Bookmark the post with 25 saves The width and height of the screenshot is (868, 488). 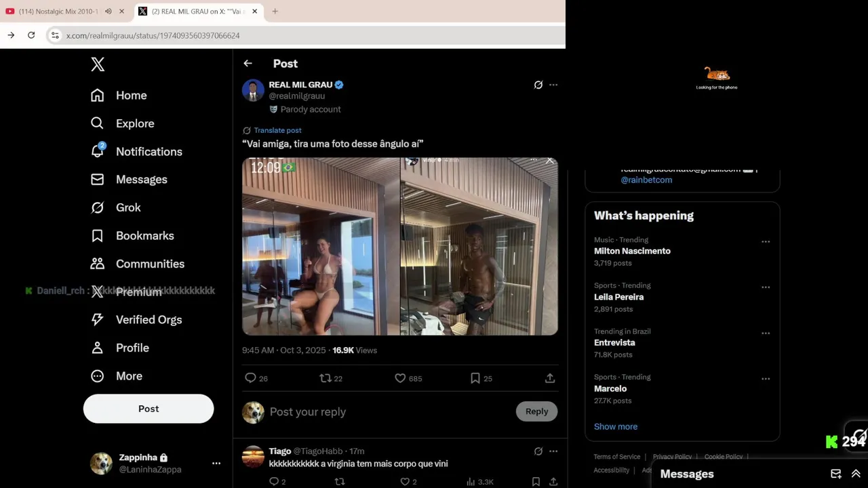[475, 378]
